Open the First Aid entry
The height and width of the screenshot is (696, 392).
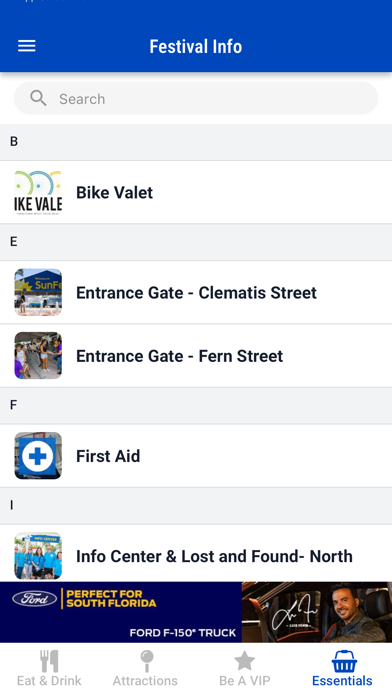click(x=196, y=456)
